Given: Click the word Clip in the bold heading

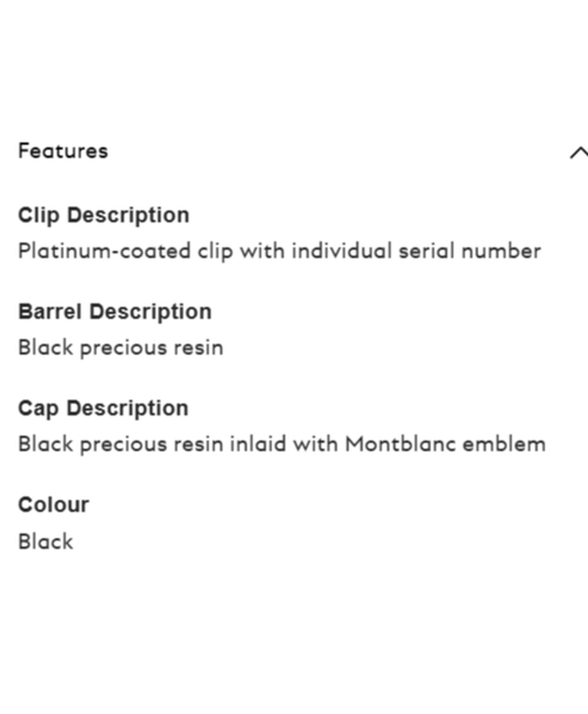Looking at the screenshot, I should 38,215.
